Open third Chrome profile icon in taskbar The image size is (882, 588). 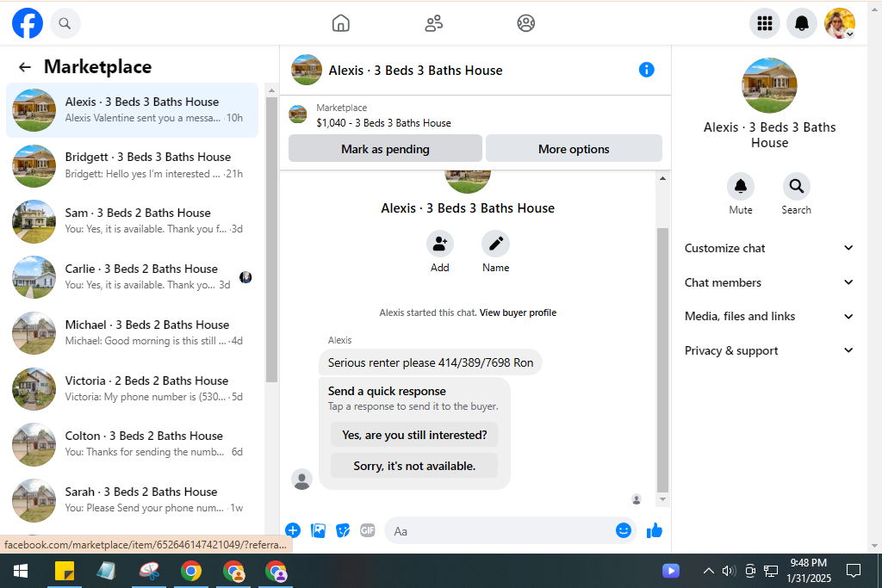(x=276, y=571)
